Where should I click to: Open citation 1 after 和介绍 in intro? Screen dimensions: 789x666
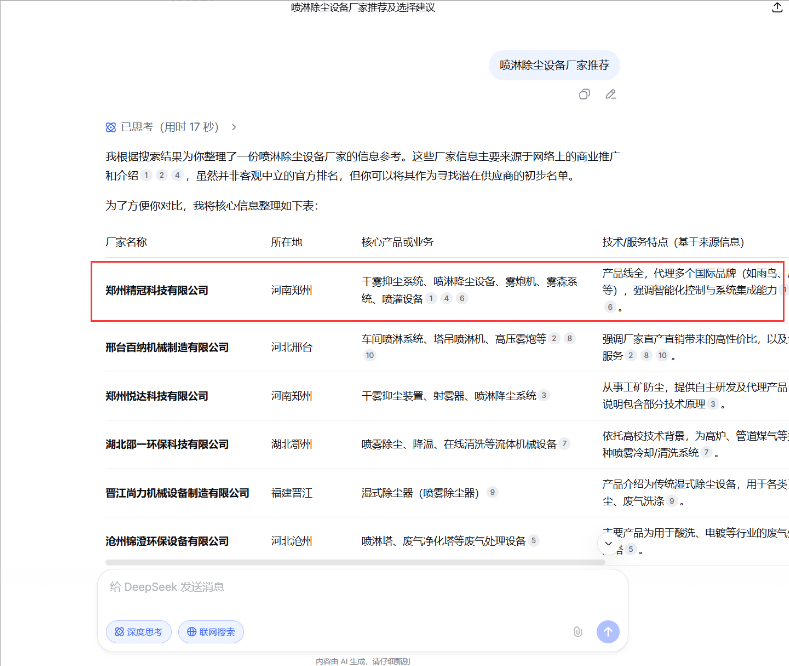[x=146, y=175]
